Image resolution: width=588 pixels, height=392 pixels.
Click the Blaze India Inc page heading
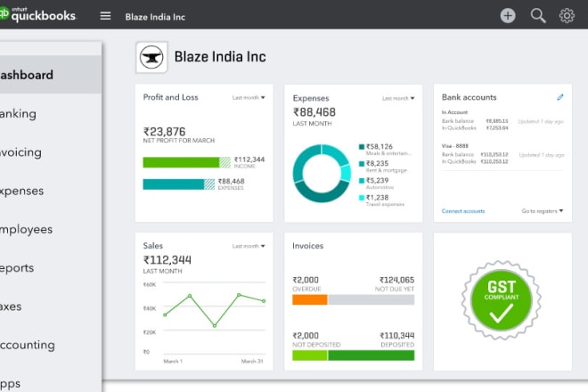pyautogui.click(x=220, y=57)
